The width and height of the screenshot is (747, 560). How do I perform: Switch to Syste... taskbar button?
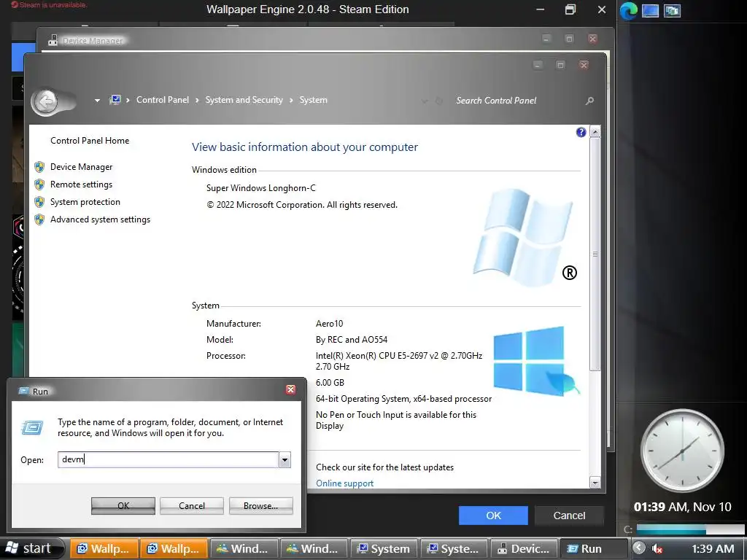point(454,548)
